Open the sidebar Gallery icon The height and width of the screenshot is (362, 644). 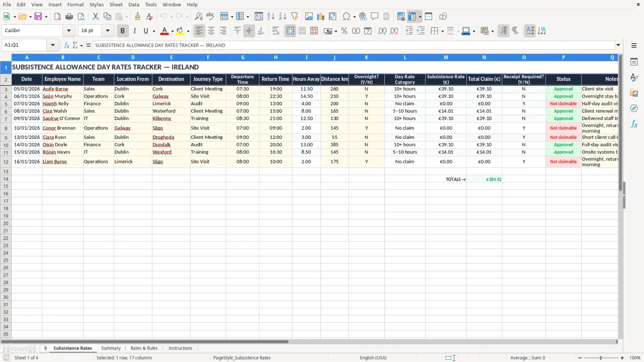click(634, 93)
